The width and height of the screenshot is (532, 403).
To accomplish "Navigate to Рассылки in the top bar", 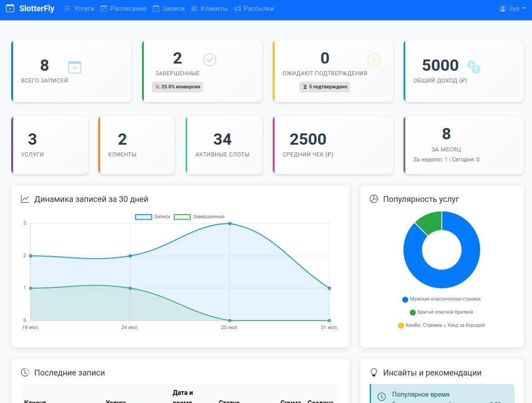I will coord(254,9).
